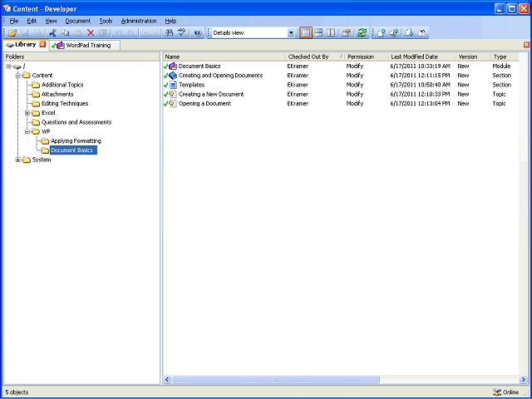Select the Templates section row
532x399 pixels.
click(x=341, y=85)
